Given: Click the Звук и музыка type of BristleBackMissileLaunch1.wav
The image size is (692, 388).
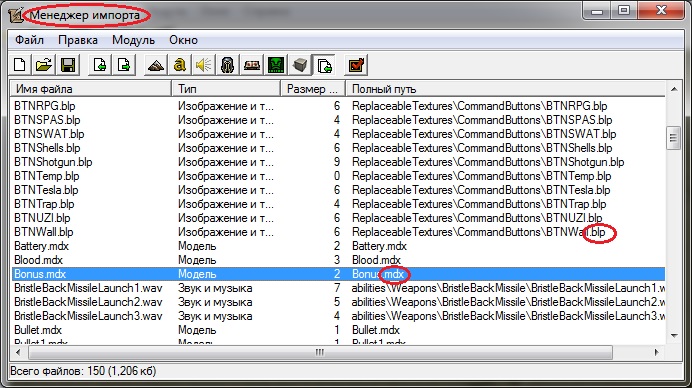Looking at the screenshot, I should pyautogui.click(x=215, y=288).
